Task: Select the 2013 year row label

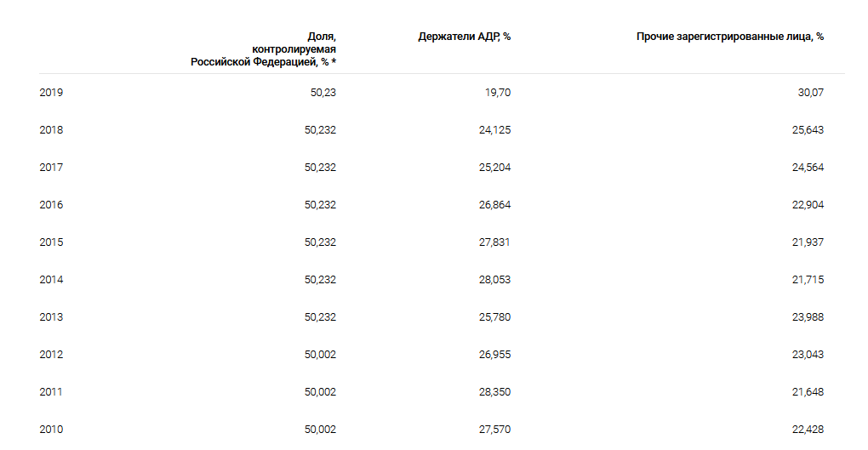Action: [51, 317]
